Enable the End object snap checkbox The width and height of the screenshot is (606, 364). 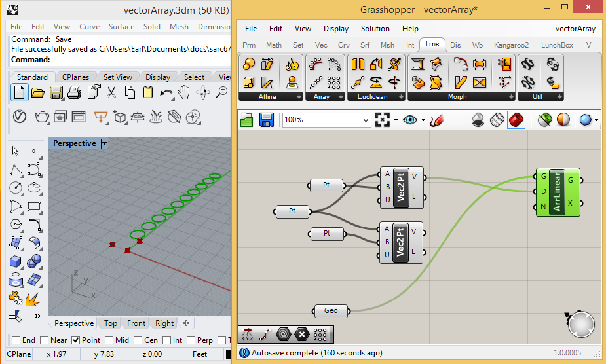coord(16,340)
